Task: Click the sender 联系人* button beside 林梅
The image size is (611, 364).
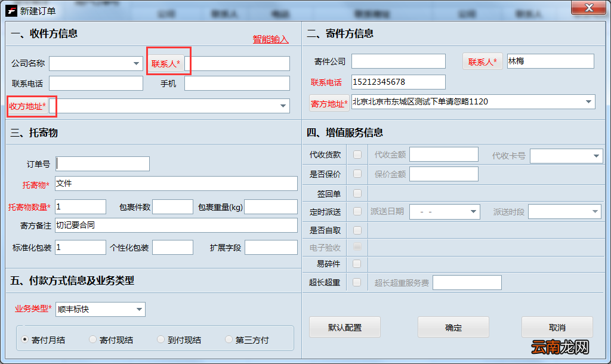Action: (x=482, y=61)
